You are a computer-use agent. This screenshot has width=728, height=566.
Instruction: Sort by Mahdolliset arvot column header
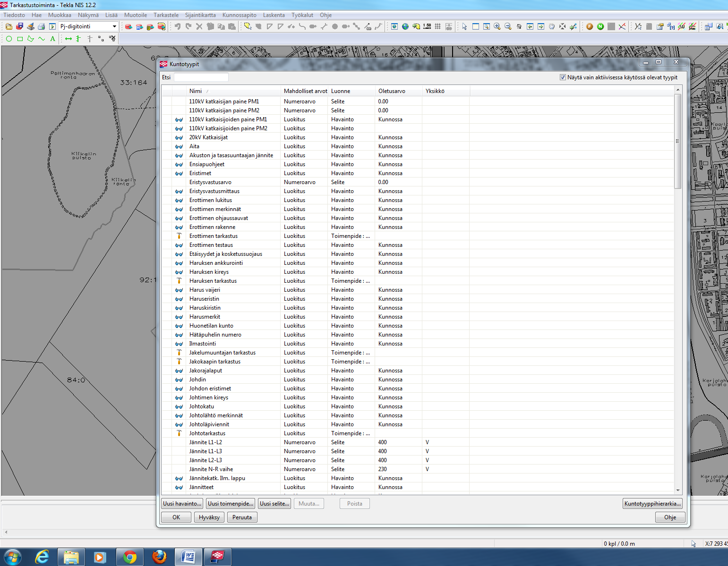[x=305, y=91]
